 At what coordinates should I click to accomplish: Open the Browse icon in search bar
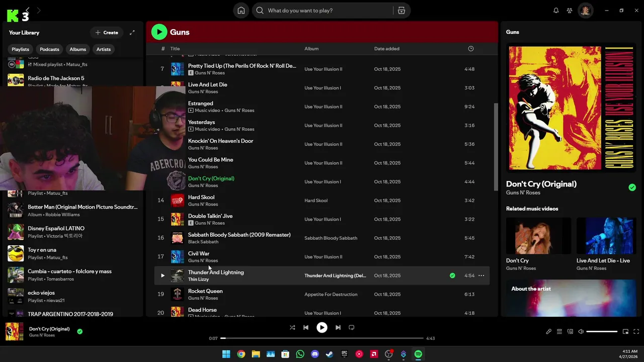(401, 11)
